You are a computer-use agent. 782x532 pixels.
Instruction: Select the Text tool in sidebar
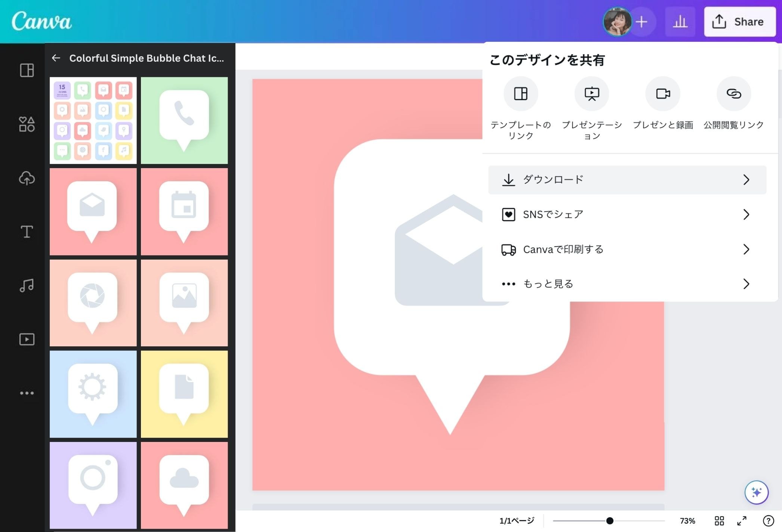27,232
